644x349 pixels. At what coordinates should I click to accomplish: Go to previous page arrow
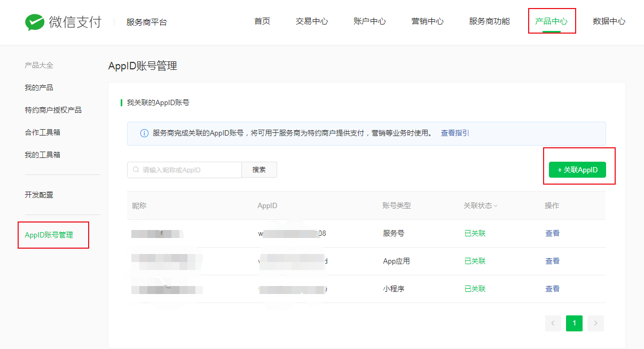(x=553, y=323)
